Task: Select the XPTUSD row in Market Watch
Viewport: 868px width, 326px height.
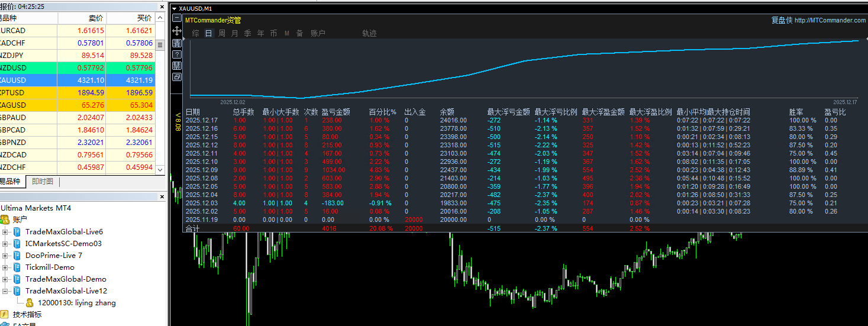Action: point(77,92)
